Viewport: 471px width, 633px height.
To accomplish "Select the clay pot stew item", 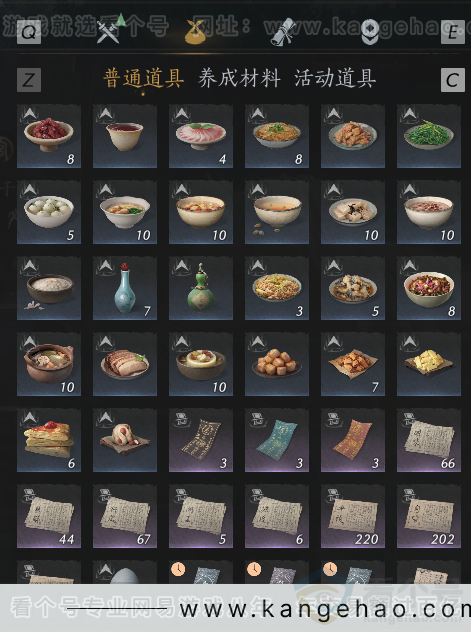I will click(49, 364).
